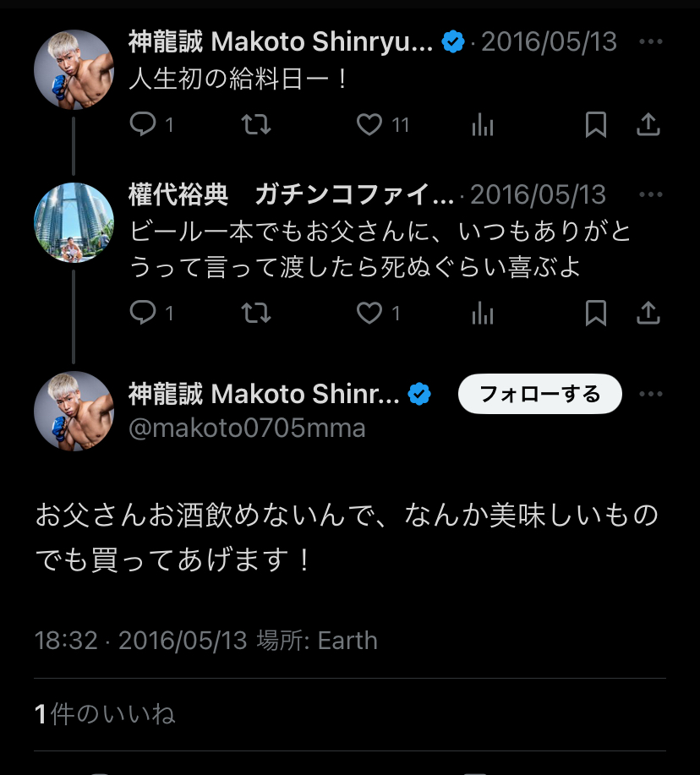The image size is (700, 775).
Task: Bookmark the first tweet
Action: [596, 124]
